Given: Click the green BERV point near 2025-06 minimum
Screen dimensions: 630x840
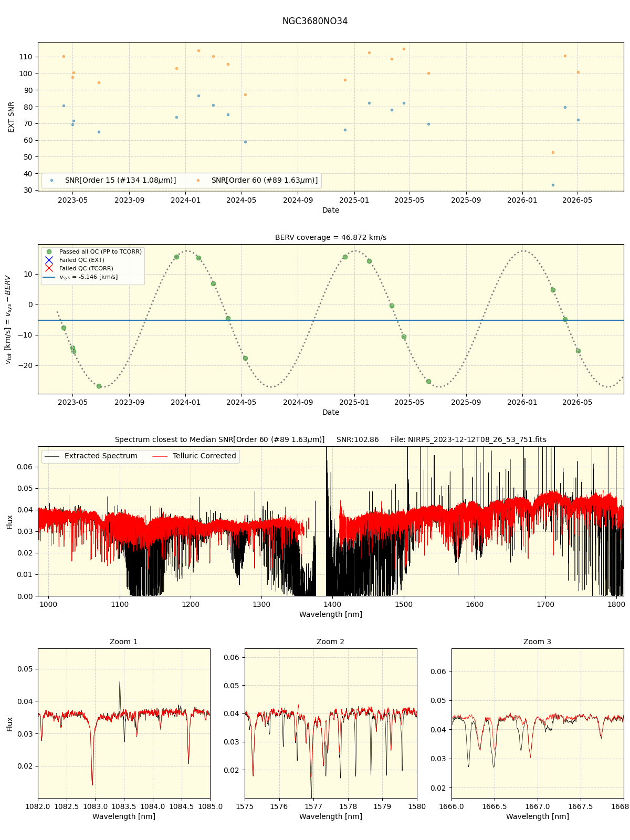Looking at the screenshot, I should tap(428, 381).
